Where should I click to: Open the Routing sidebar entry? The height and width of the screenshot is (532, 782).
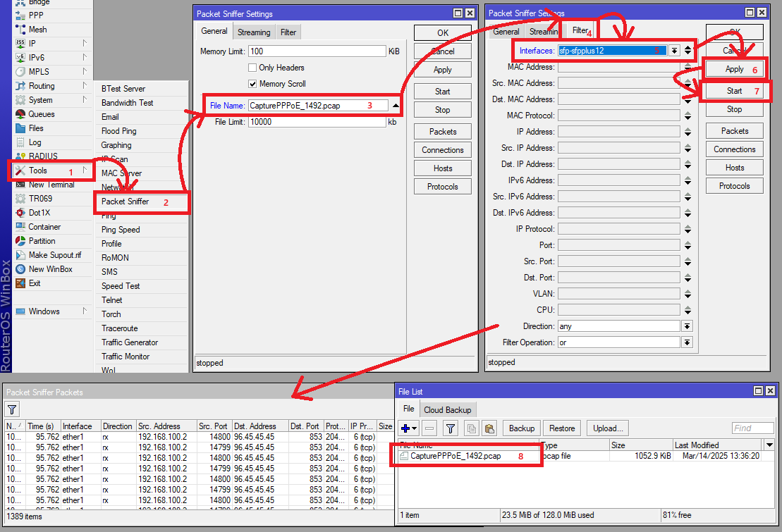42,86
